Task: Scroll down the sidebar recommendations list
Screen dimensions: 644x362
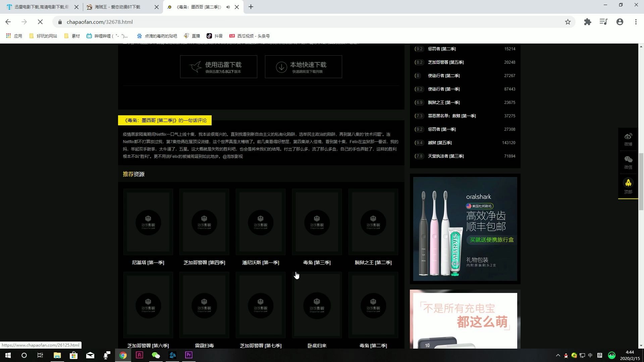Action: [x=465, y=156]
